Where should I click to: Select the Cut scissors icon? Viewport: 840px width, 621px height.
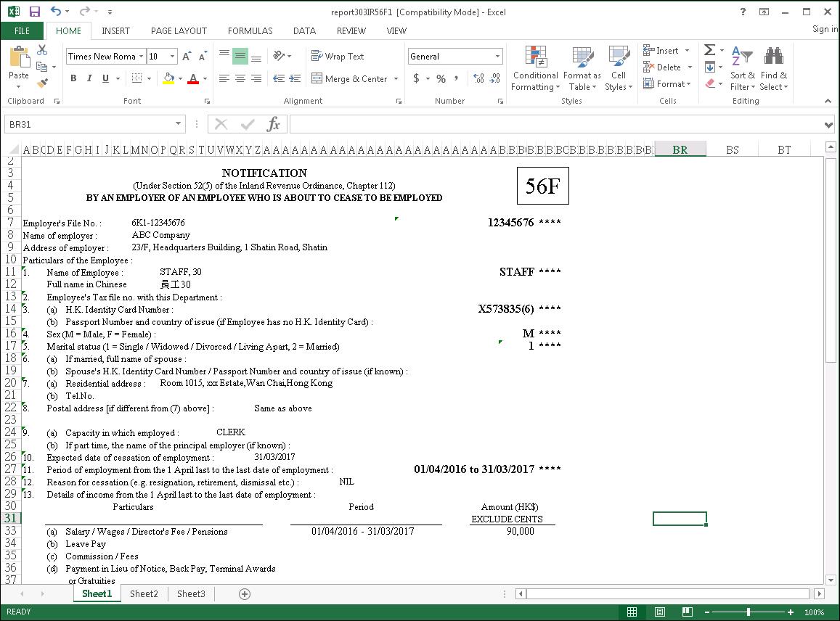pyautogui.click(x=42, y=50)
